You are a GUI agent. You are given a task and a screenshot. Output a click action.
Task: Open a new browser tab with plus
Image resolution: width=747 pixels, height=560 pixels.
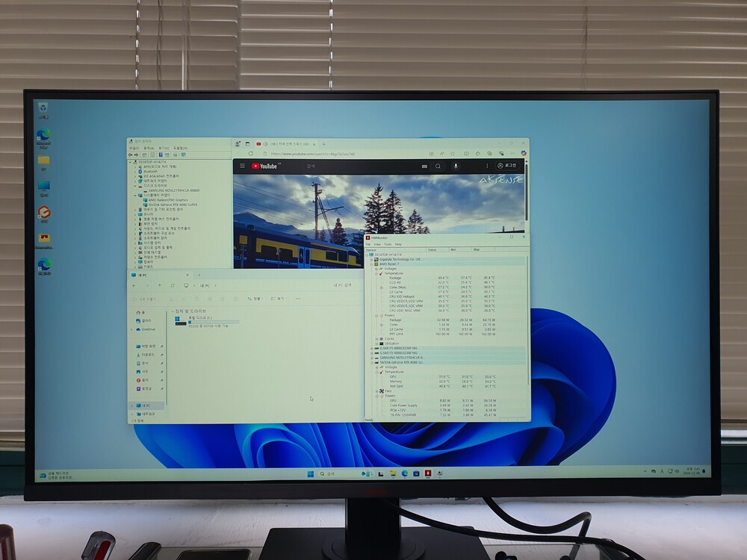323,143
